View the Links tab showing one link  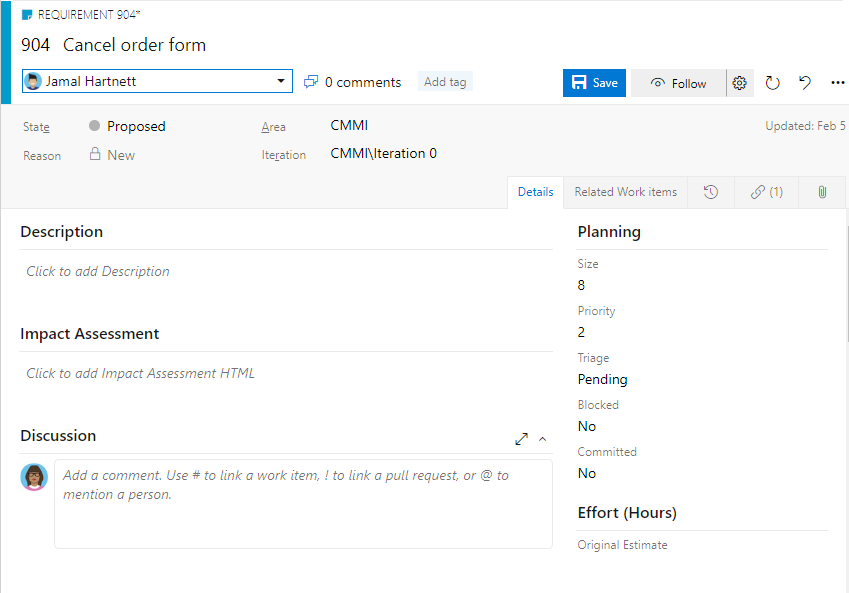(x=766, y=191)
